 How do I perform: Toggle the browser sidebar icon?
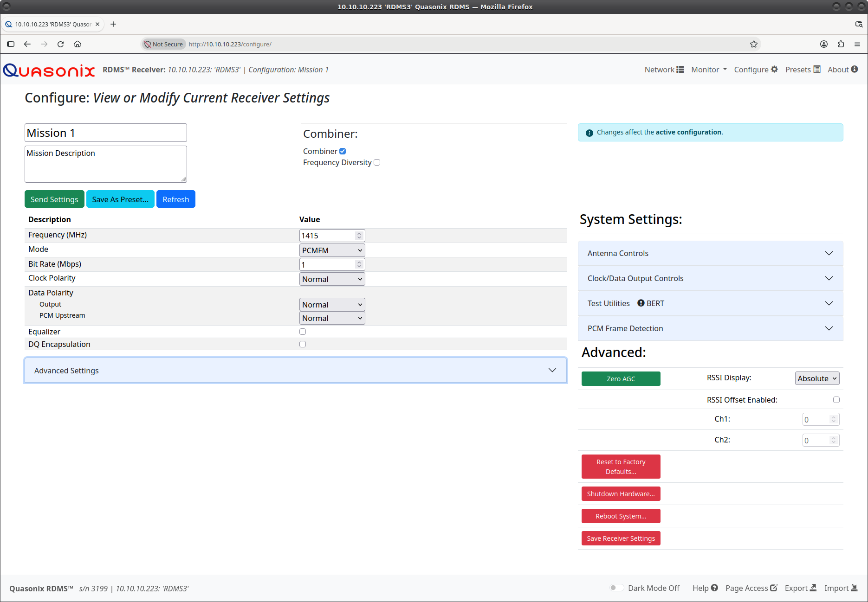click(11, 44)
